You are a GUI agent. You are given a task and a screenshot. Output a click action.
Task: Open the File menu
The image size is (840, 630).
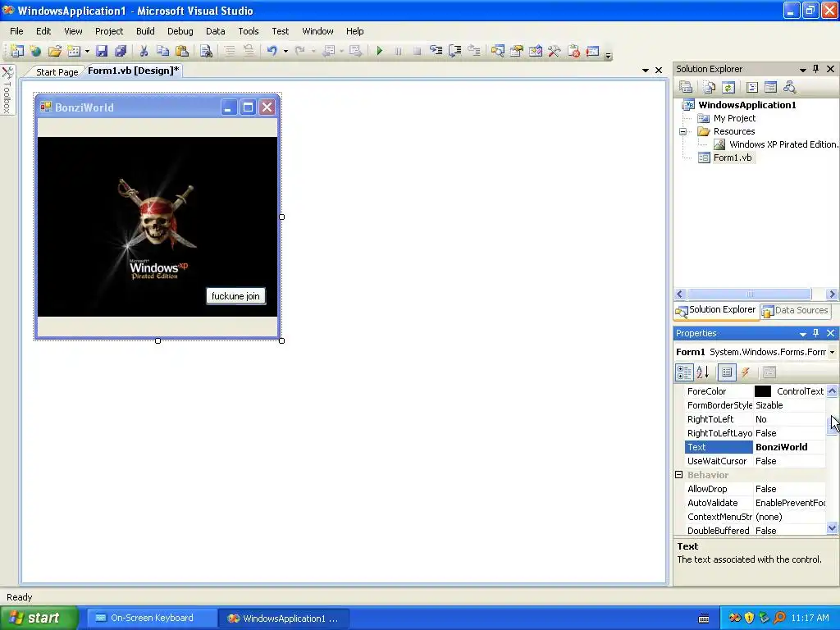(16, 31)
